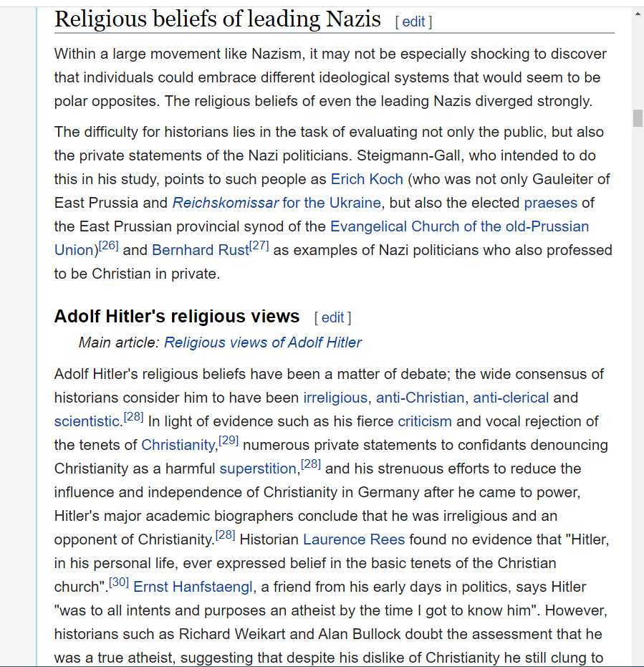
Task: Open the Erich Koch article link
Action: click(367, 179)
